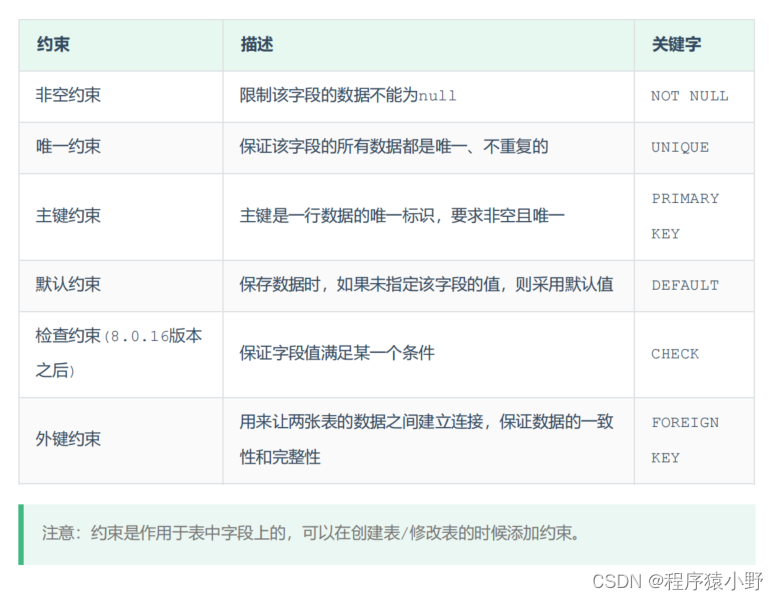The image size is (778, 600).
Task: Click the 外键 description about 一致性和完整性
Action: 426,439
